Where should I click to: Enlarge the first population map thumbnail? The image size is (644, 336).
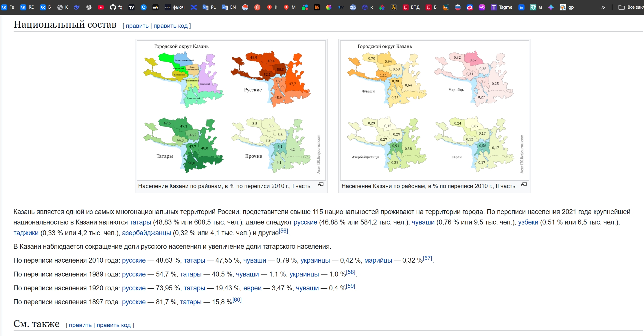(x=321, y=185)
